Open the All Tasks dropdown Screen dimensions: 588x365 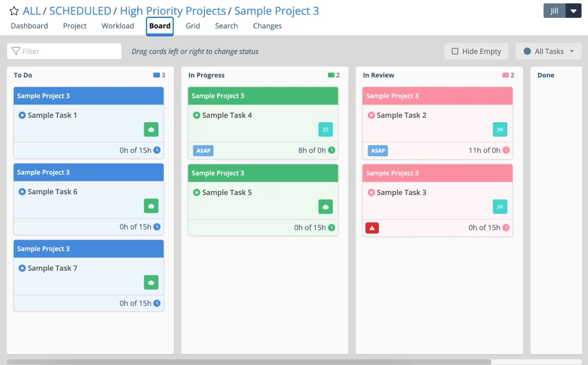point(548,51)
